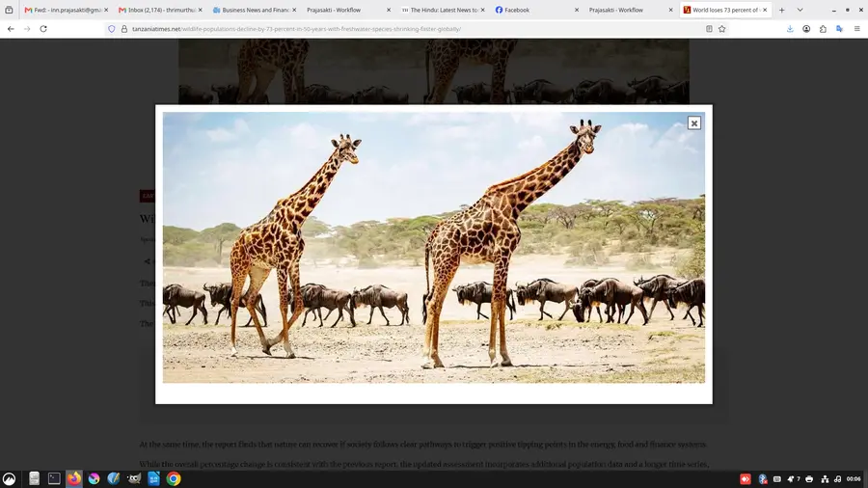
Task: Show site security padlock info
Action: [124, 29]
